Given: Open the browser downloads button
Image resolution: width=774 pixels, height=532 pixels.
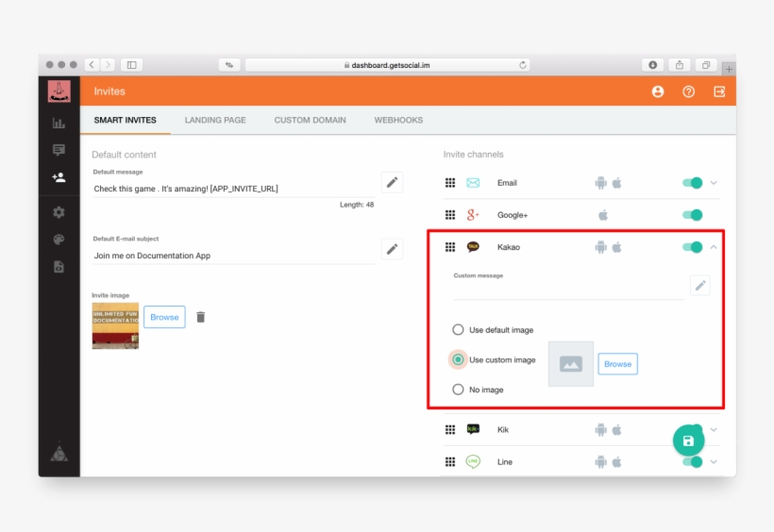Looking at the screenshot, I should pyautogui.click(x=652, y=65).
